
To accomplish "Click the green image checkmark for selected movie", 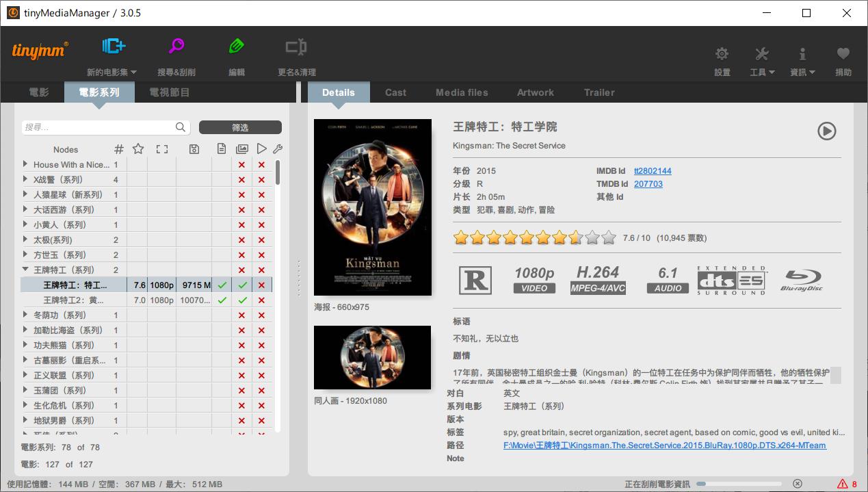I will (x=242, y=285).
